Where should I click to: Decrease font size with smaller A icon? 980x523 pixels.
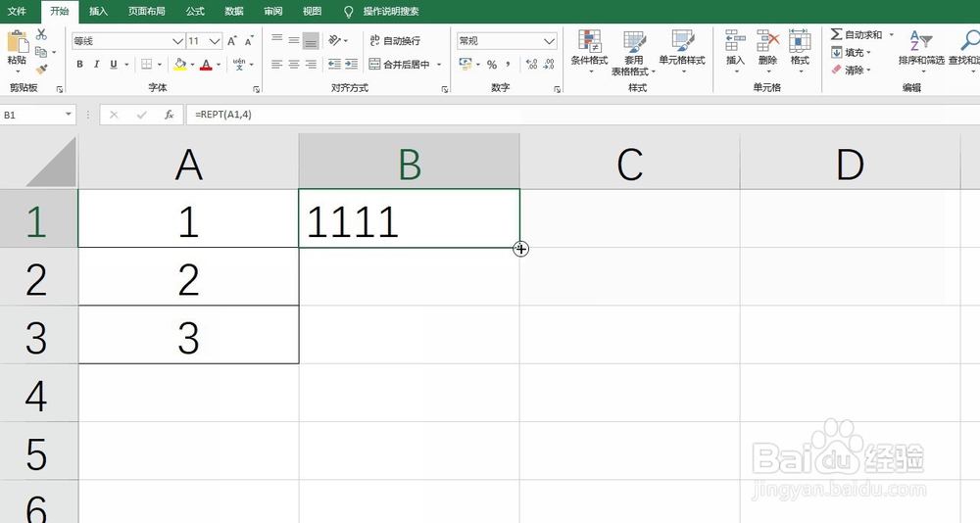(x=249, y=41)
